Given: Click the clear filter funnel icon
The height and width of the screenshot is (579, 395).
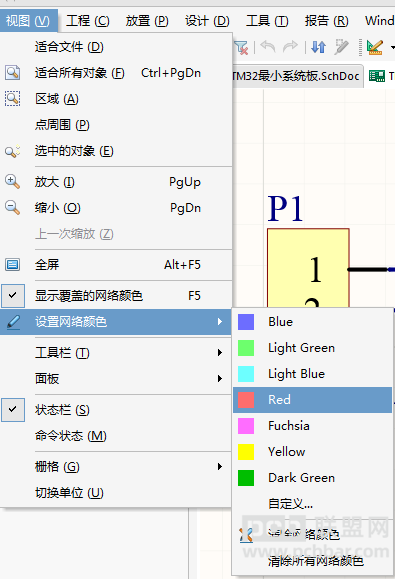Looking at the screenshot, I should (241, 47).
